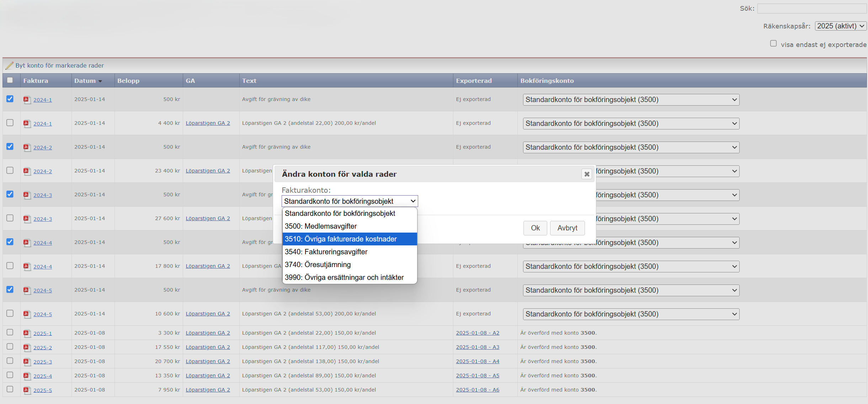This screenshot has width=868, height=404.
Task: Open export link 2025-01-08 - A2
Action: [x=478, y=333]
